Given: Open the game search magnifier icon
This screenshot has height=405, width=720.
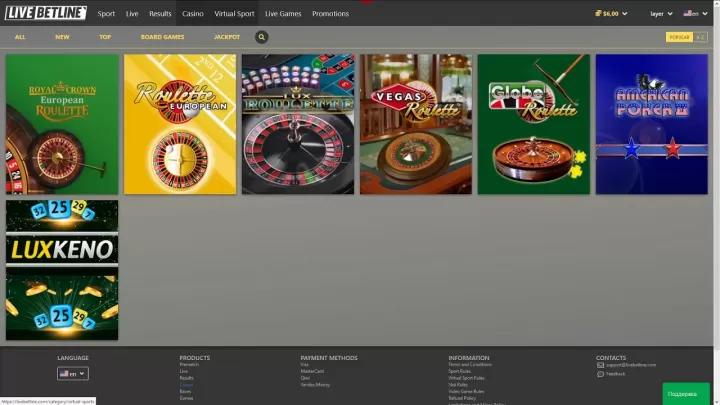Looking at the screenshot, I should click(x=262, y=37).
